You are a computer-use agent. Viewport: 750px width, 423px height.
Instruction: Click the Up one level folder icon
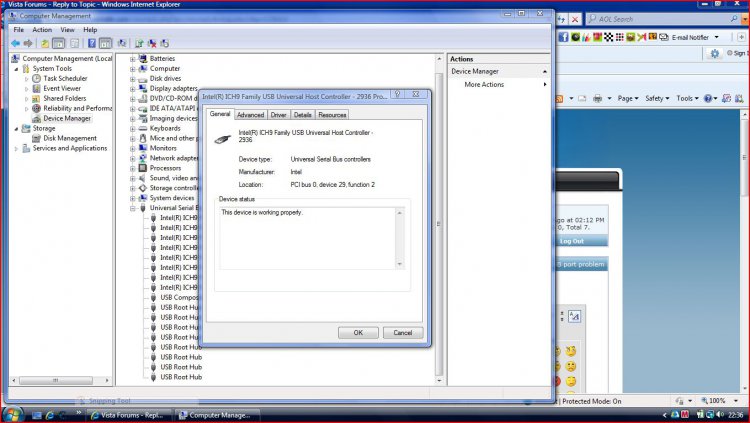click(44, 44)
